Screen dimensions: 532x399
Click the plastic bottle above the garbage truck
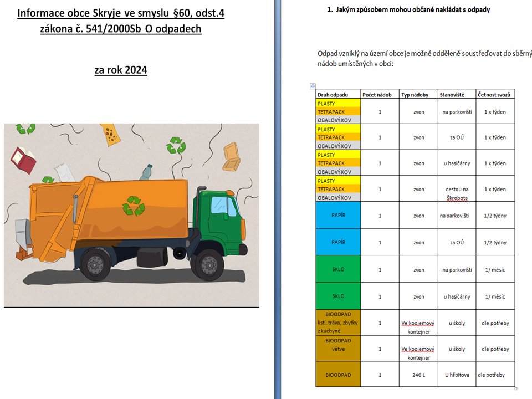(x=146, y=172)
